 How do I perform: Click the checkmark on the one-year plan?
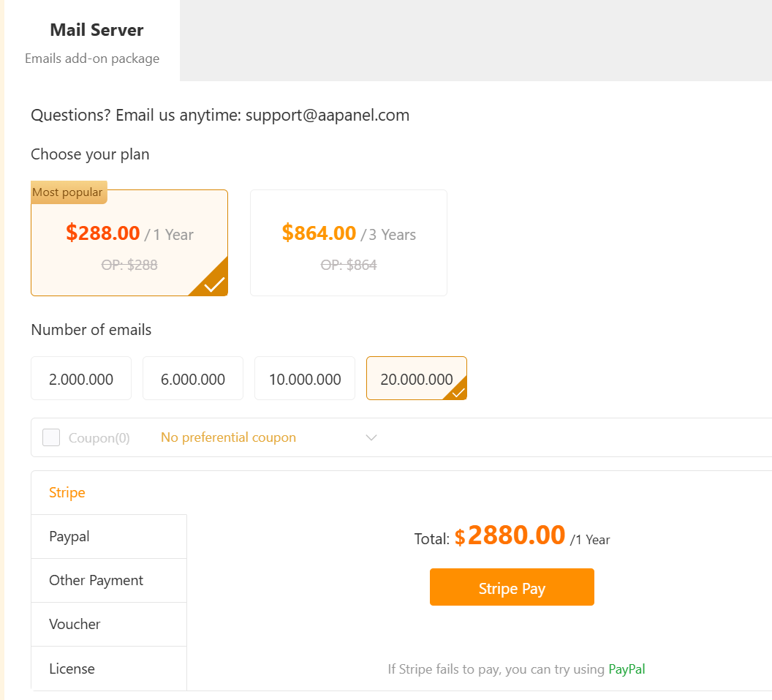[x=214, y=284]
